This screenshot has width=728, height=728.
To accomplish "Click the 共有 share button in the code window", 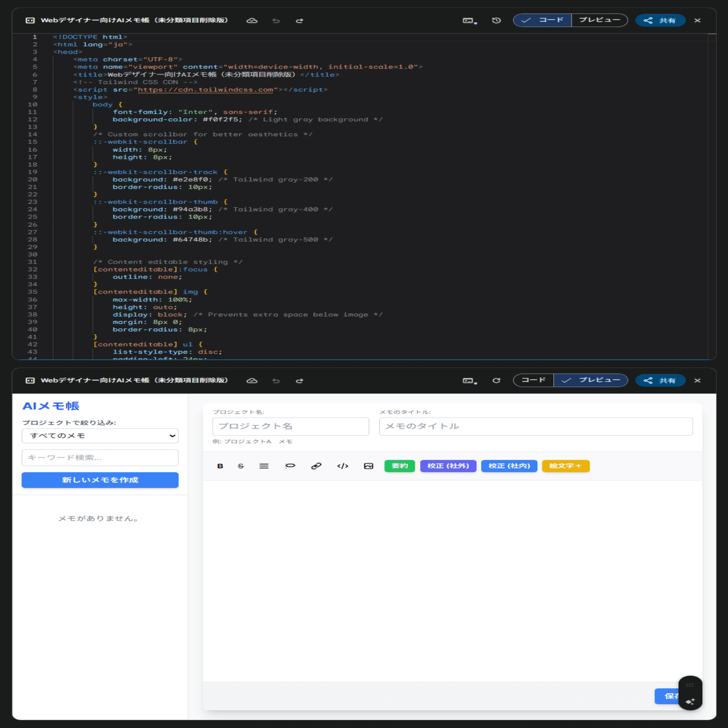I will point(660,20).
